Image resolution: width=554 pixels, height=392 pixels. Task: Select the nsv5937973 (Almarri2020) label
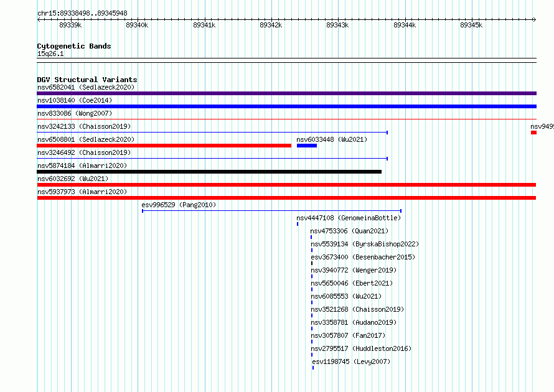point(82,192)
